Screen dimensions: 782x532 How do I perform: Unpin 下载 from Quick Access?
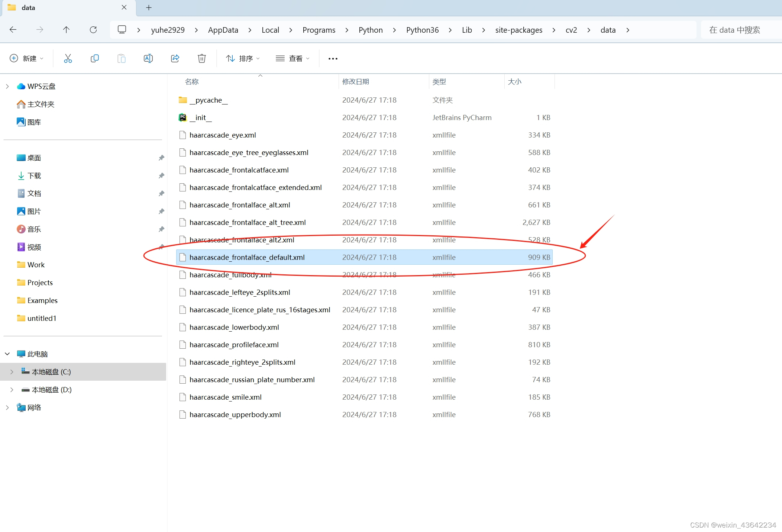[x=161, y=175]
